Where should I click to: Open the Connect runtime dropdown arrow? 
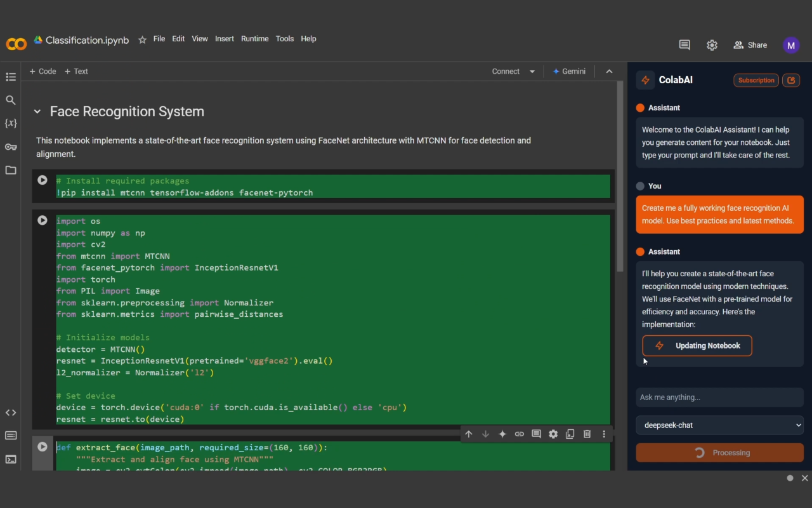click(x=532, y=72)
